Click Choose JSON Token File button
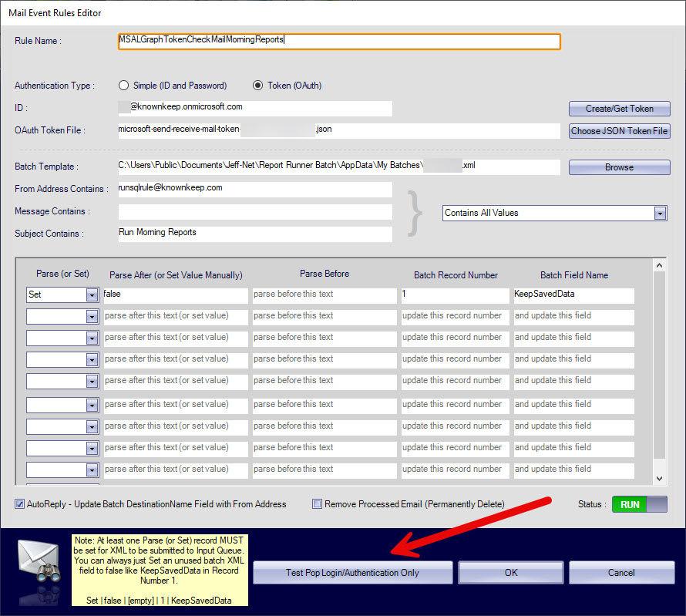 pos(619,131)
